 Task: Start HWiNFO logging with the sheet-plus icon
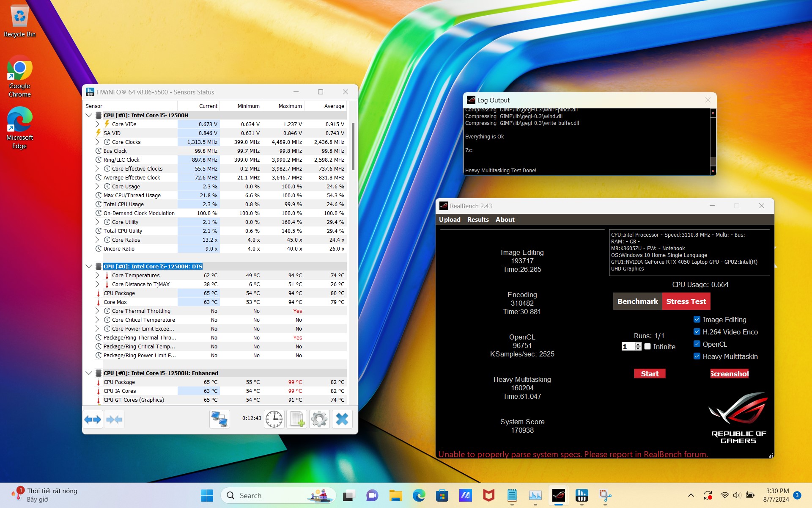tap(296, 420)
